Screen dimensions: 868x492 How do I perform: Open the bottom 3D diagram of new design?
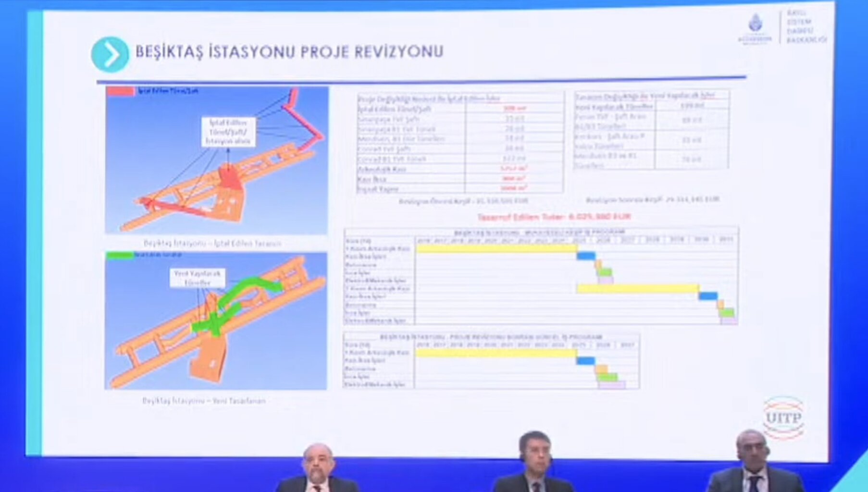click(x=216, y=321)
